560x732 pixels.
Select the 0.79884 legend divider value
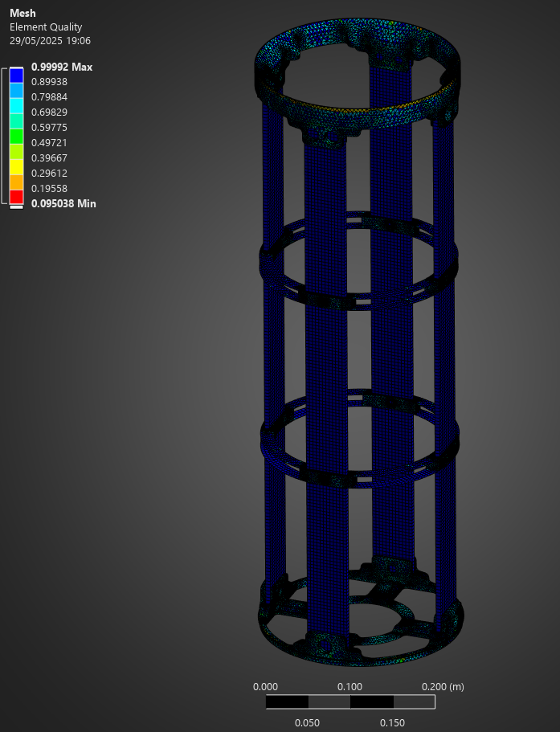coord(49,97)
